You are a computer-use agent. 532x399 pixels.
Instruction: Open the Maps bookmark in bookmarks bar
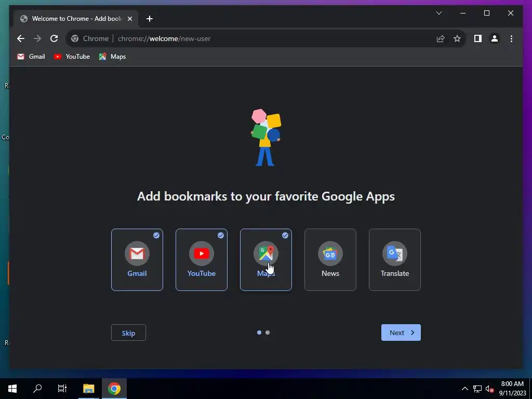coord(112,57)
